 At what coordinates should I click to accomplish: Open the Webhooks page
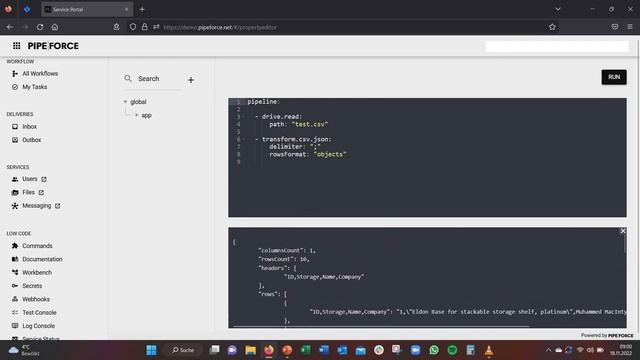36,299
